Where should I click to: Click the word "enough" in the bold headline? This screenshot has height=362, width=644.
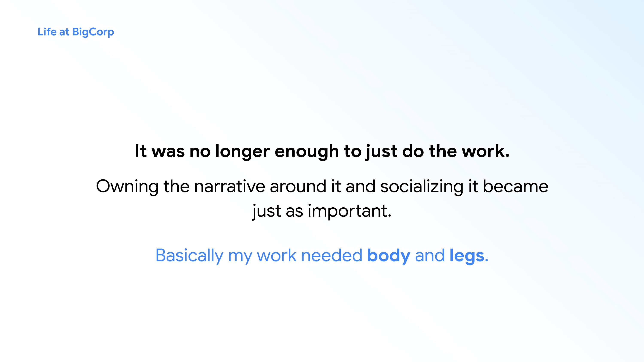[x=307, y=152]
